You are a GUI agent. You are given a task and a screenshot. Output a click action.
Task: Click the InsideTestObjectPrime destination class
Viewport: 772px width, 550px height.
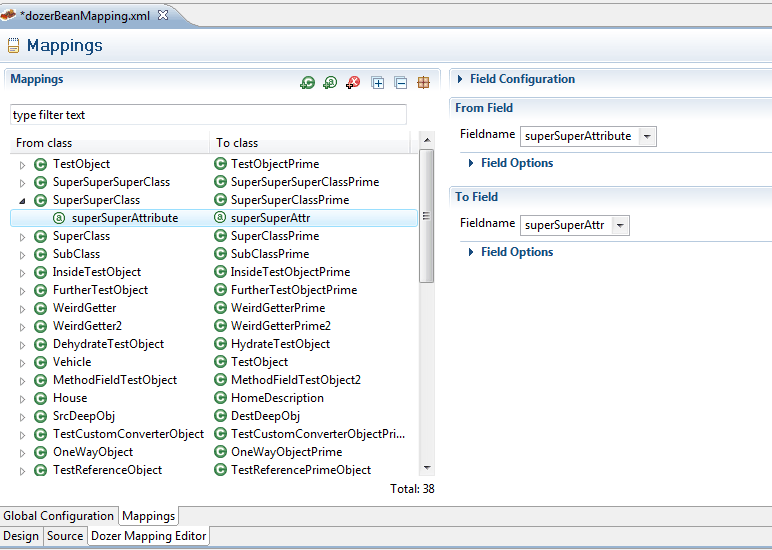pos(290,272)
